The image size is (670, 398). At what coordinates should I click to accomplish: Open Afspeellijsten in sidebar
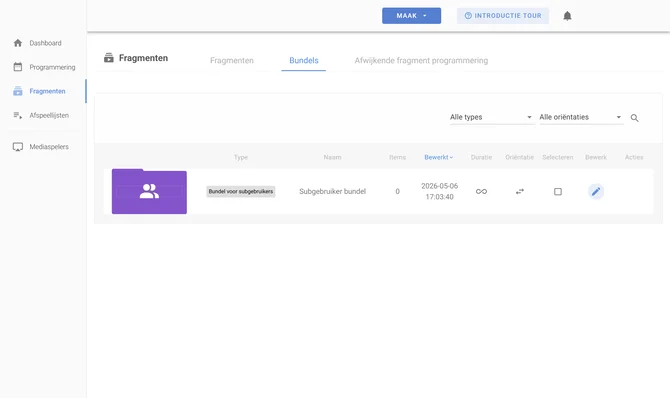(49, 115)
